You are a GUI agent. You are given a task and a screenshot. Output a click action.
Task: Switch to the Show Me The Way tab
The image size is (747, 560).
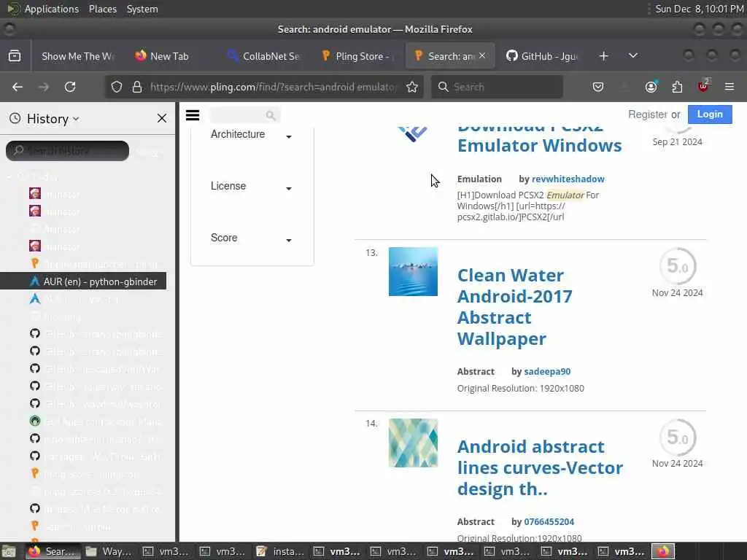click(x=78, y=56)
